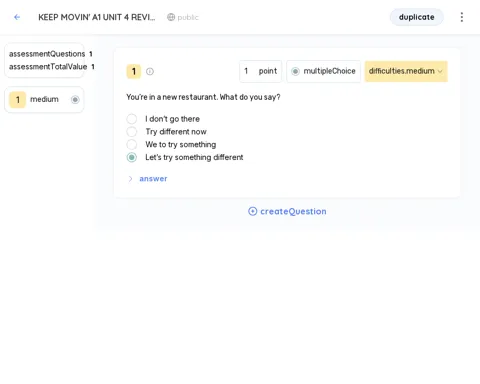
Task: Select the option "Let's try something different"
Action: (x=132, y=157)
